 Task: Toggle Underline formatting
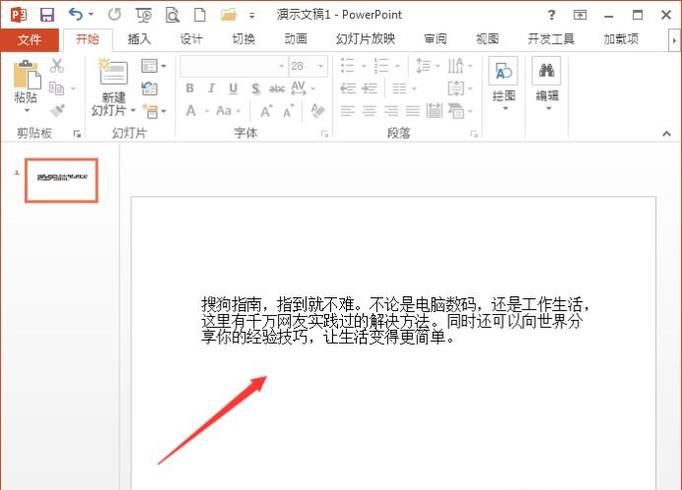pyautogui.click(x=233, y=89)
